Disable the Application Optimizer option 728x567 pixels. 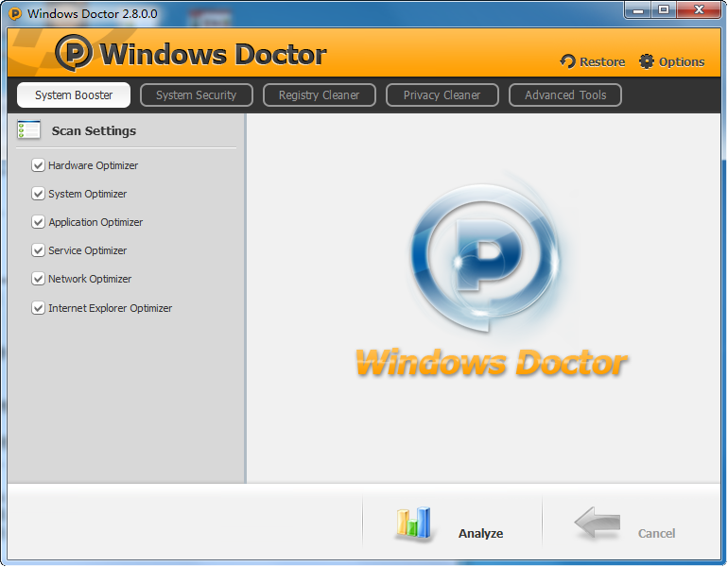tap(39, 222)
